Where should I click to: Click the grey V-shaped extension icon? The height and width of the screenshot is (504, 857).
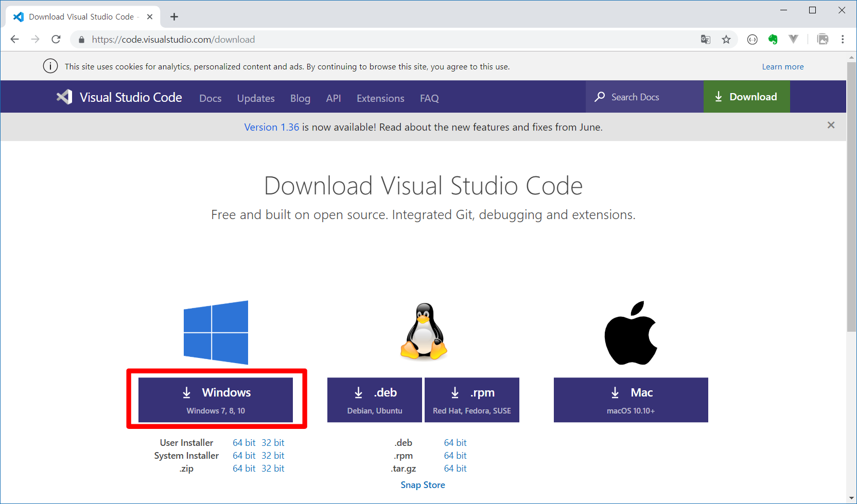[x=793, y=40]
